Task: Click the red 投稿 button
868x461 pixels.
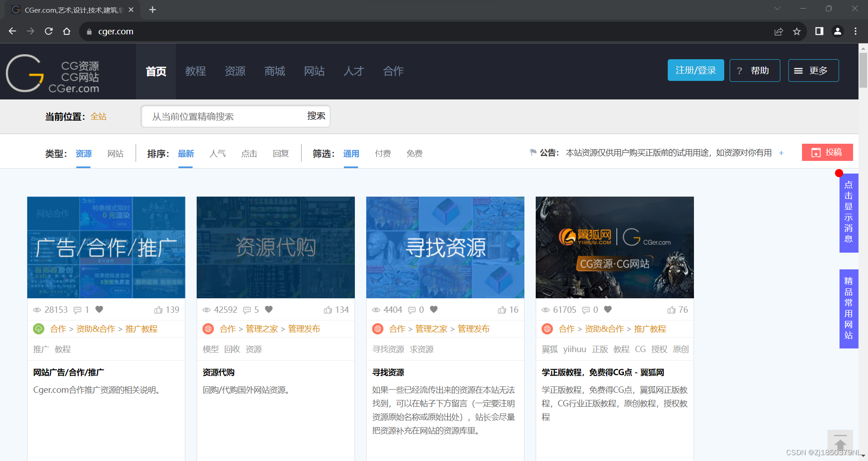Action: (x=827, y=152)
